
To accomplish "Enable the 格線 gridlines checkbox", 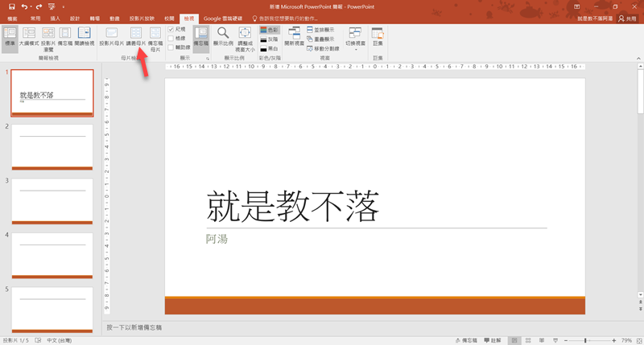I will [x=171, y=38].
